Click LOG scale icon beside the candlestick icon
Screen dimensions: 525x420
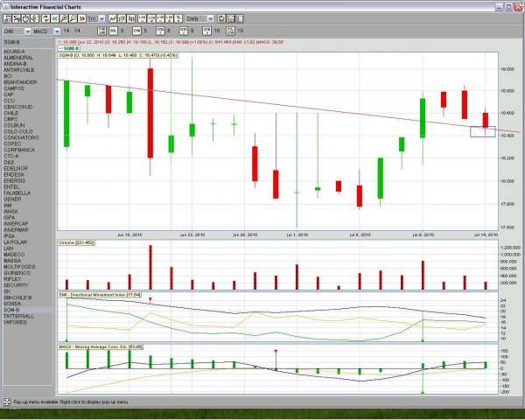[x=143, y=18]
